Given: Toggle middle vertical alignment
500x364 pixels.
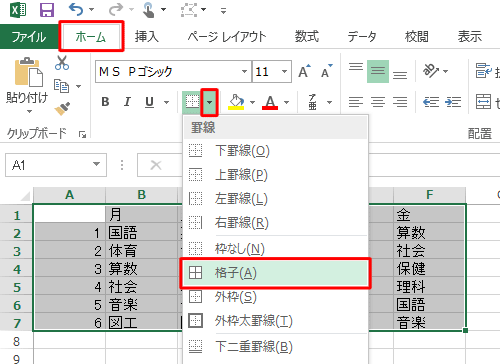Looking at the screenshot, I should 378,71.
